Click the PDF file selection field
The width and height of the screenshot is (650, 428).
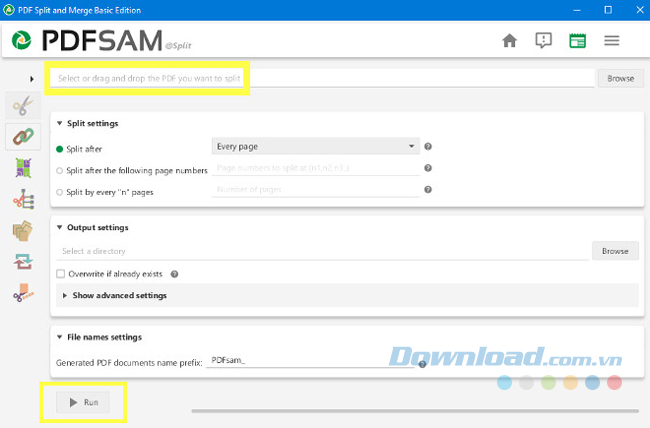(322, 78)
